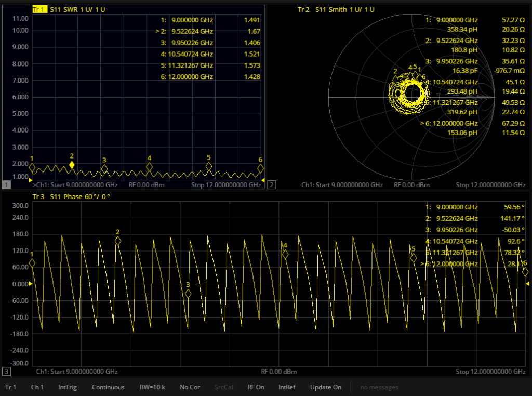Toggle Update On display updating

(326, 387)
